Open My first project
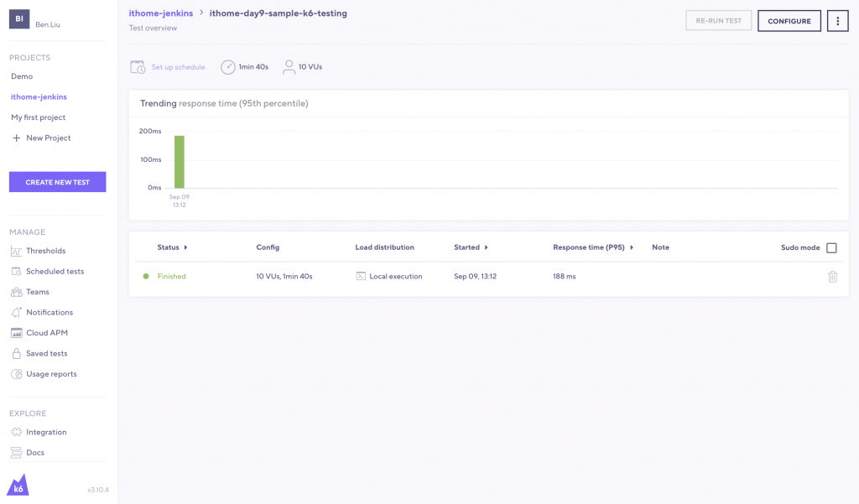This screenshot has height=504, width=859. [39, 117]
